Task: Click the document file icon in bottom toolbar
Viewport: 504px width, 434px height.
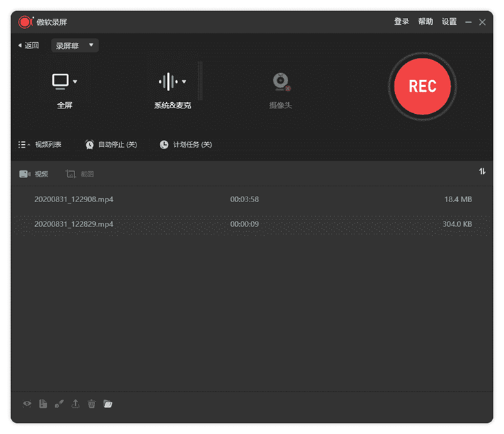Action: [43, 404]
